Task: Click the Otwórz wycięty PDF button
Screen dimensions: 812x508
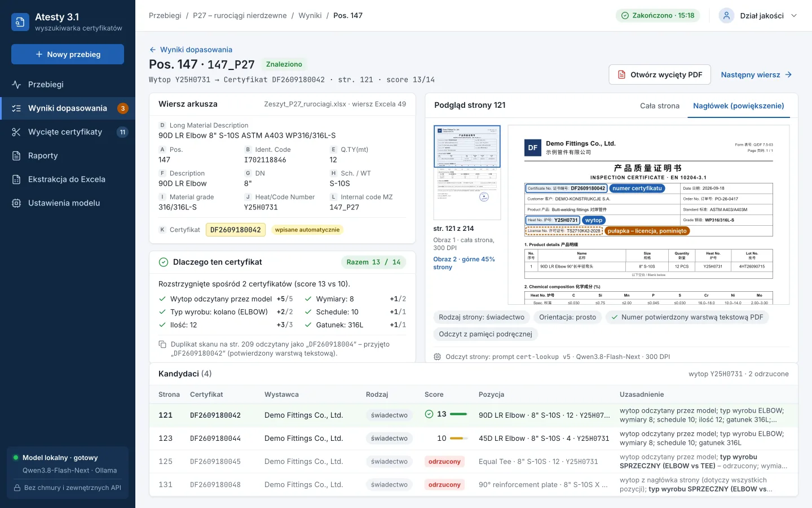Action: tap(660, 75)
